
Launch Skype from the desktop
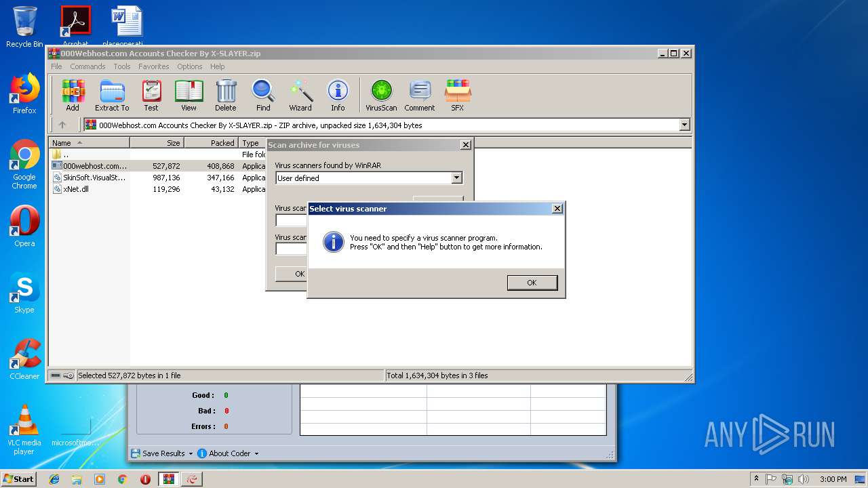click(24, 293)
